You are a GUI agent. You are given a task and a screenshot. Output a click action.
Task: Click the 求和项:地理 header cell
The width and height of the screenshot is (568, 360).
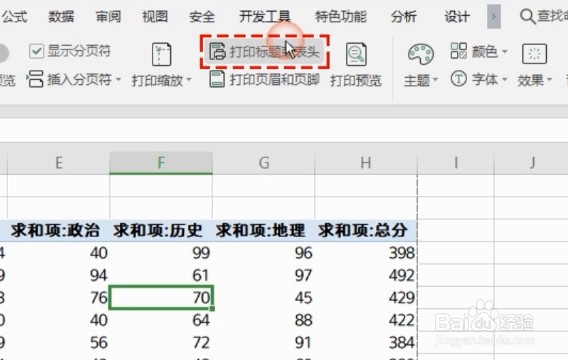(264, 230)
